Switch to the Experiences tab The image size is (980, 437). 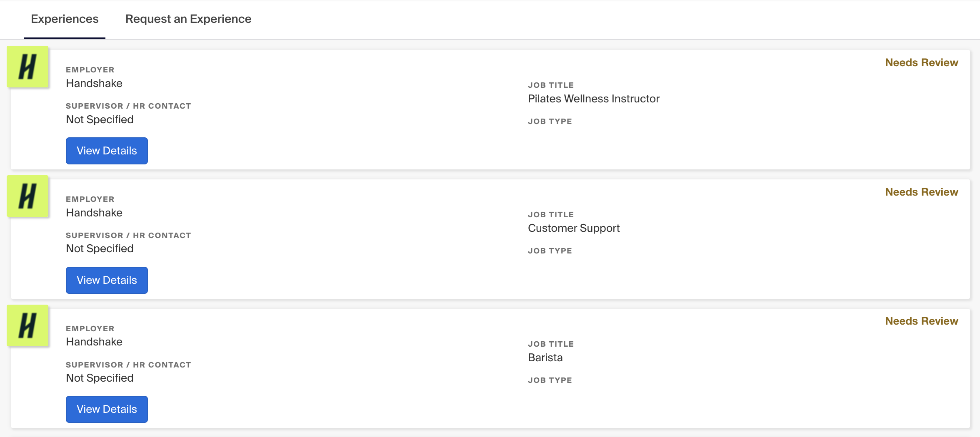pos(65,19)
